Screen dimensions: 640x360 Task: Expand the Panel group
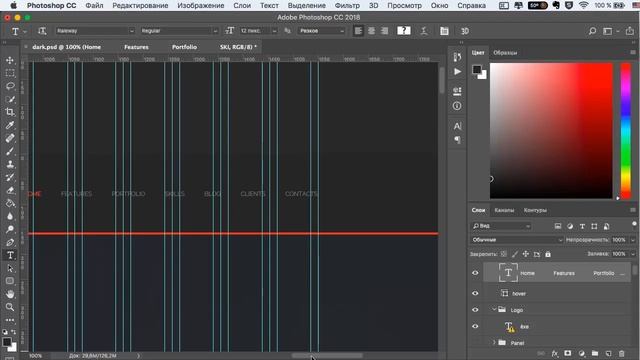[494, 342]
